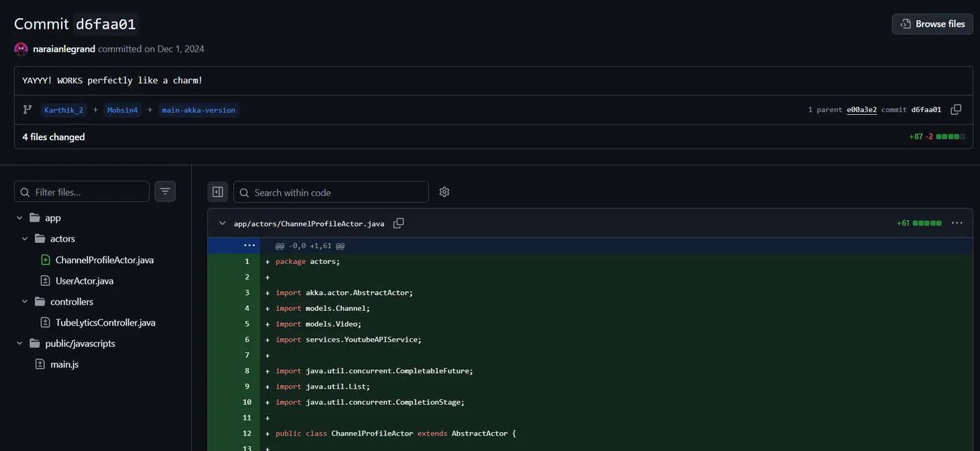Open naraianlegrand author profile link
980x451 pixels.
[64, 49]
